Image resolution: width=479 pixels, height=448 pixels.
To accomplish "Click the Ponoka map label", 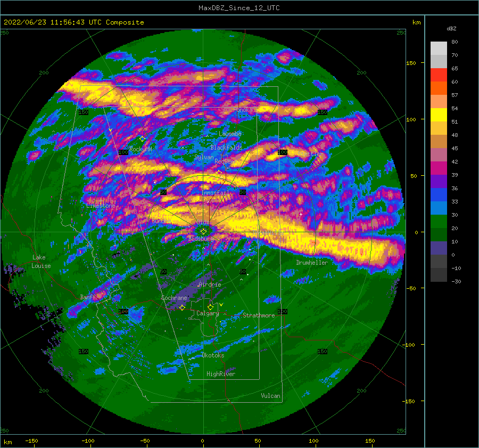I will tap(243, 110).
